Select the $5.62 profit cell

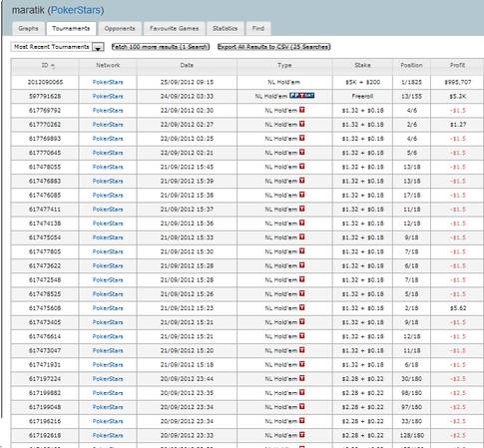(458, 308)
